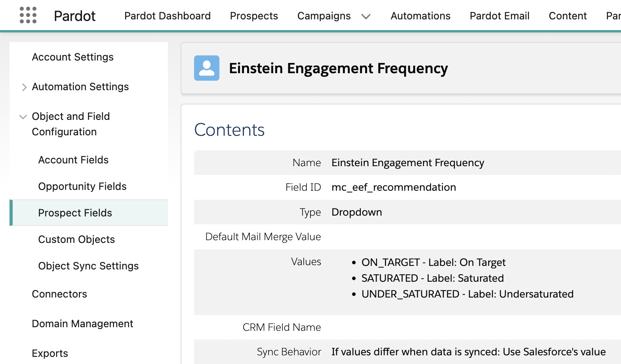Open the Campaigns dropdown arrow

pos(366,16)
